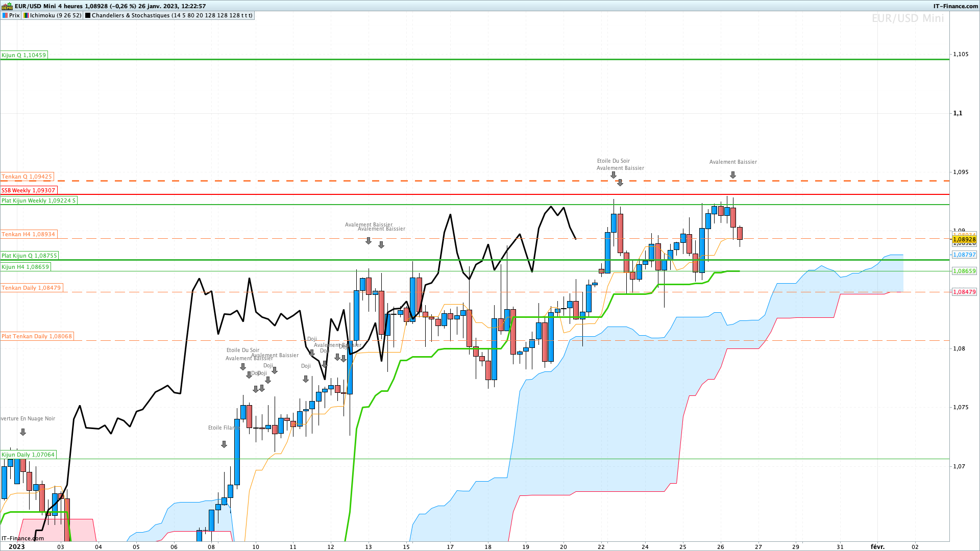Click the 1,075 tick on the price axis
980x551 pixels.
(961, 407)
